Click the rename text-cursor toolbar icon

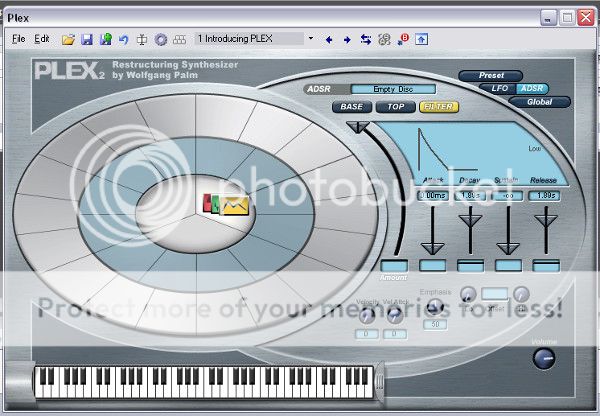point(142,39)
